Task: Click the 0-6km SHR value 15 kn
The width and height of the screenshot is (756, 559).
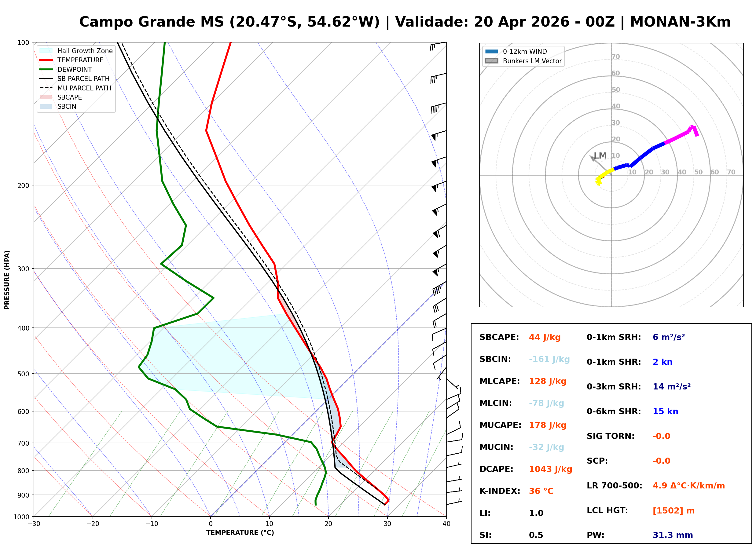Action: pos(665,411)
